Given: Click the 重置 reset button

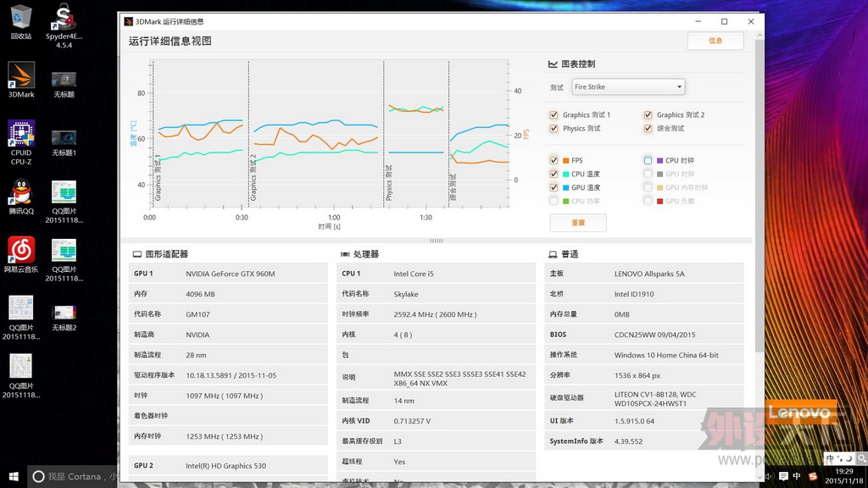Looking at the screenshot, I should (x=578, y=223).
